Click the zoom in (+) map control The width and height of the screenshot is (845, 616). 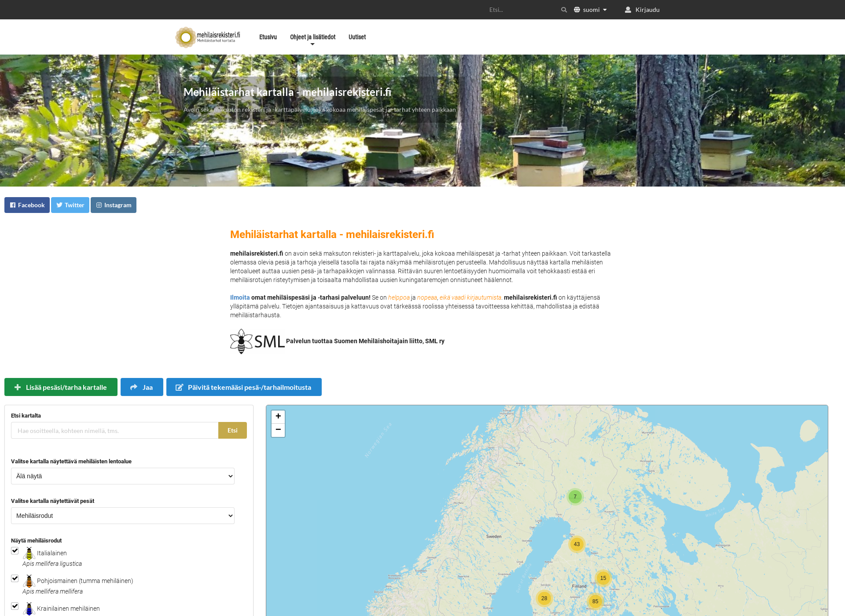point(278,416)
